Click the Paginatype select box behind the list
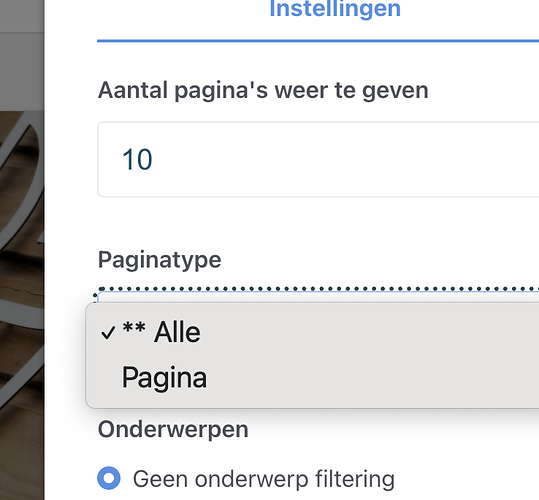 pos(318,297)
